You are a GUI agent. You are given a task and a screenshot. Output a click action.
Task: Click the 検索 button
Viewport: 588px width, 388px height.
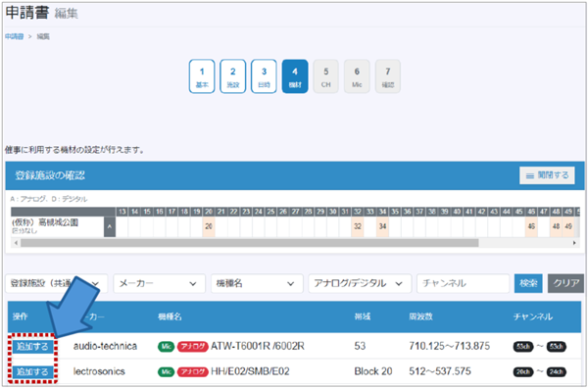point(528,283)
